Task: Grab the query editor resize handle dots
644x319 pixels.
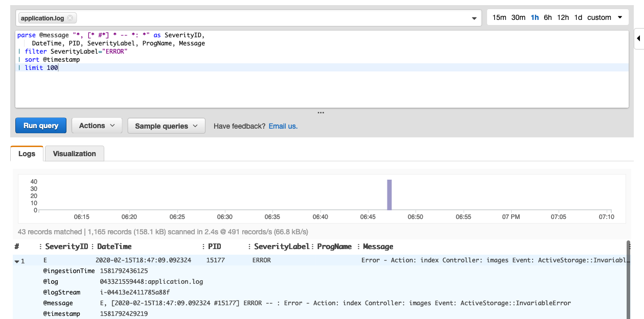Action: (x=321, y=113)
